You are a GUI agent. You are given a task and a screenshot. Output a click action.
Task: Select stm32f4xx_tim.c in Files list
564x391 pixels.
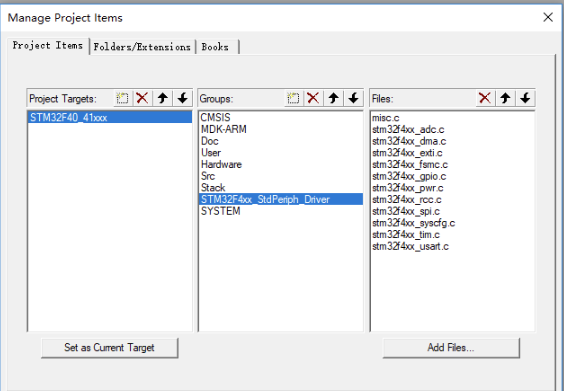click(x=452, y=235)
